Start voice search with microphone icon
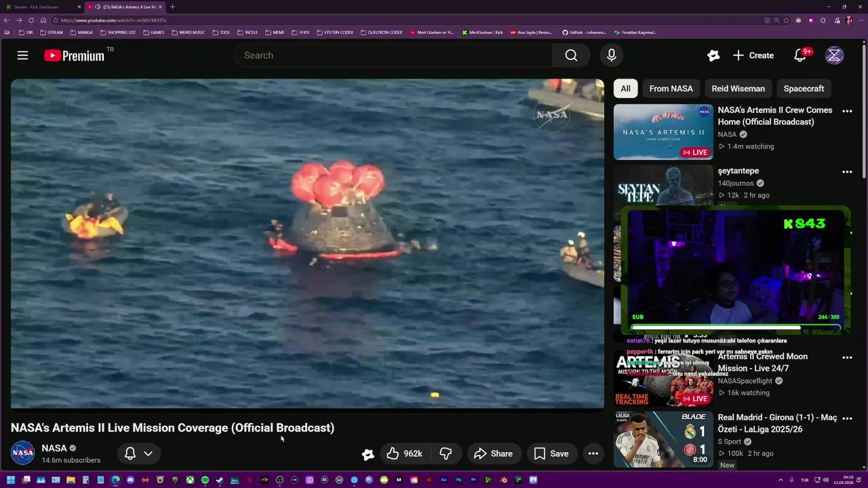 click(x=612, y=56)
